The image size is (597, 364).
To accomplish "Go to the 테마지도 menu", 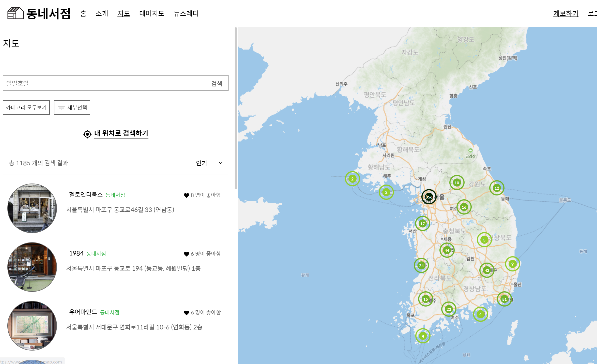I will [151, 13].
